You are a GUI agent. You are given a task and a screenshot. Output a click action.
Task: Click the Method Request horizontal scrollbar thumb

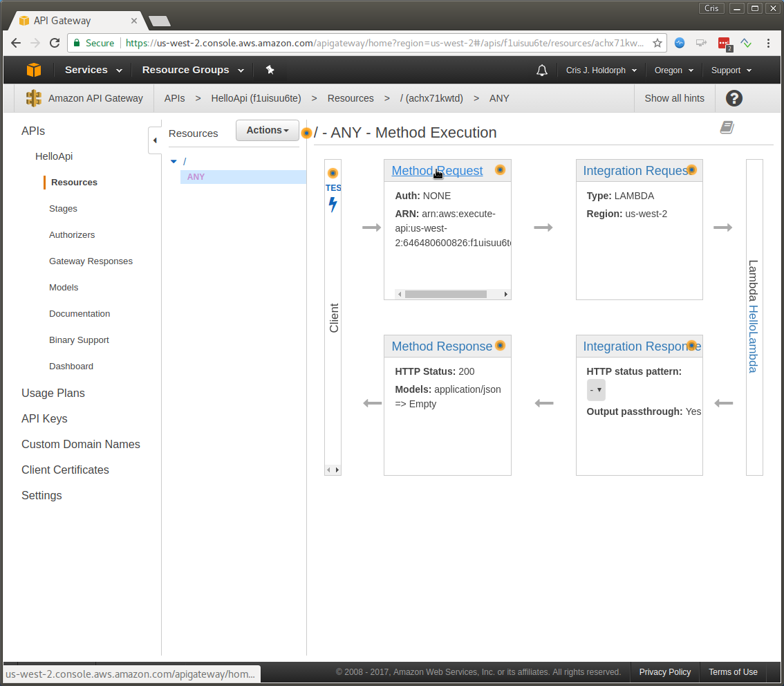tap(445, 294)
